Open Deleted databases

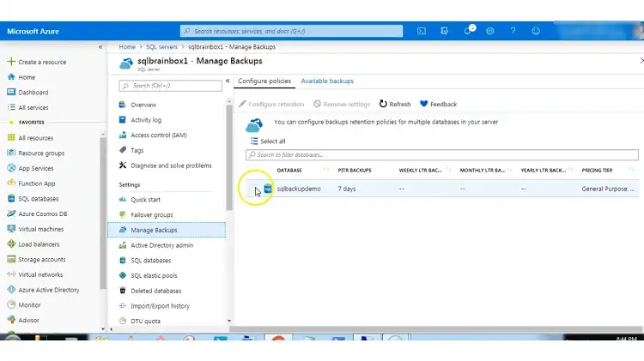click(x=150, y=291)
